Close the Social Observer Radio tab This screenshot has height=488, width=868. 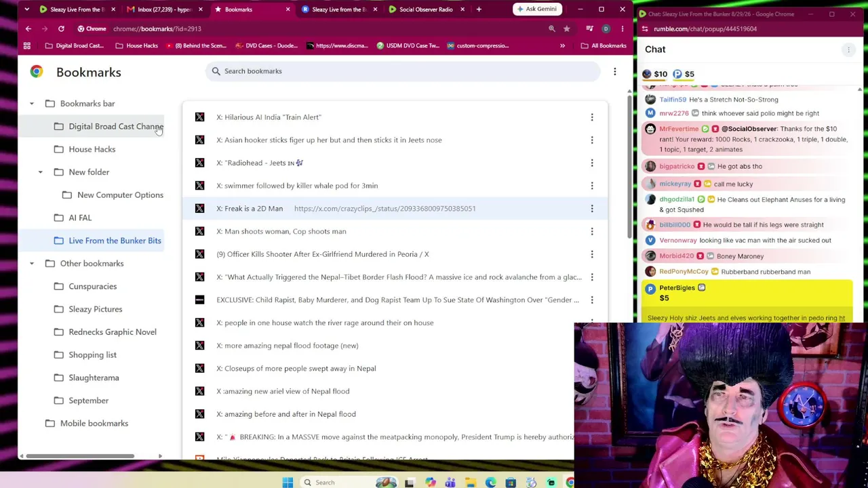pos(462,9)
